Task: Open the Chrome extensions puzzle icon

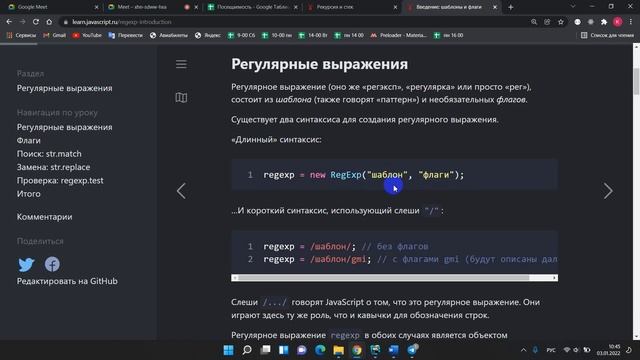Action: coord(604,22)
